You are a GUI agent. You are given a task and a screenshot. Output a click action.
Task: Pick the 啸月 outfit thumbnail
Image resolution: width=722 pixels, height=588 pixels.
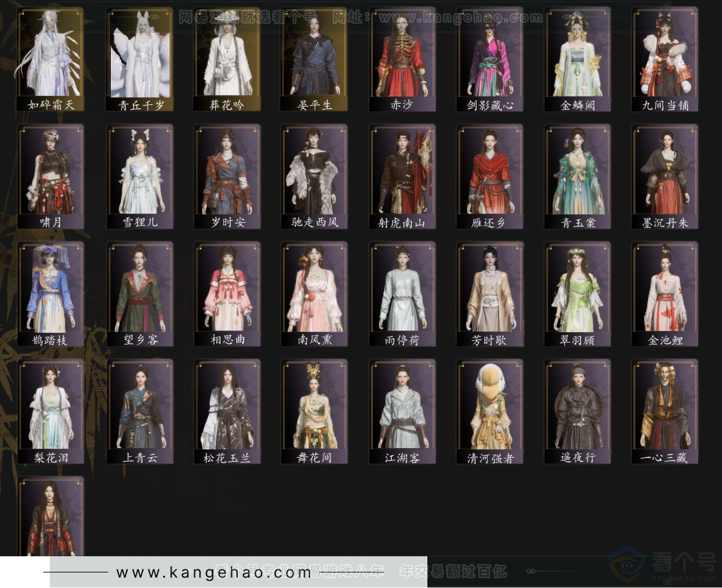click(51, 176)
